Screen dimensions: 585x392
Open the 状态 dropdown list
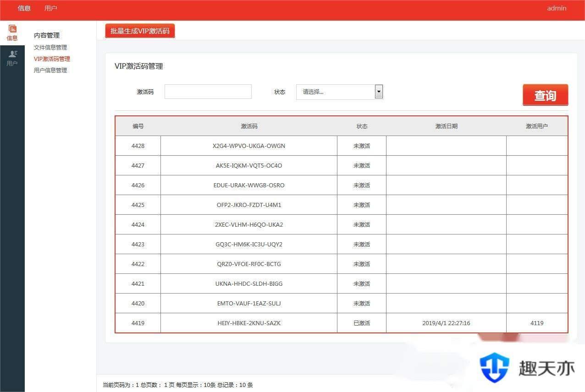[x=339, y=92]
